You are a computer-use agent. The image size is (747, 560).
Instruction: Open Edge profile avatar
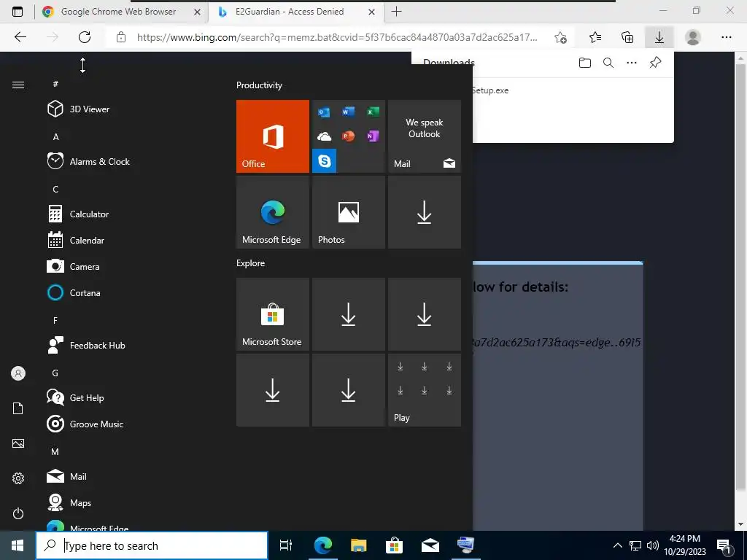(x=693, y=37)
